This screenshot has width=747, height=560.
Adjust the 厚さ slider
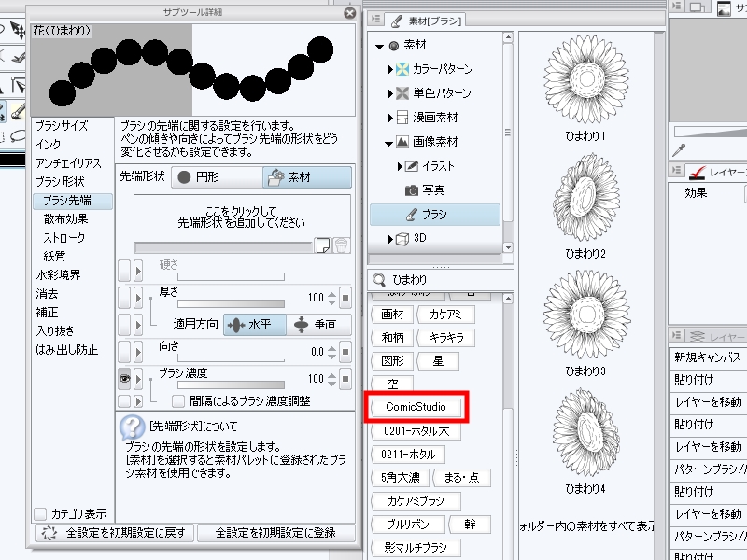pos(231,303)
